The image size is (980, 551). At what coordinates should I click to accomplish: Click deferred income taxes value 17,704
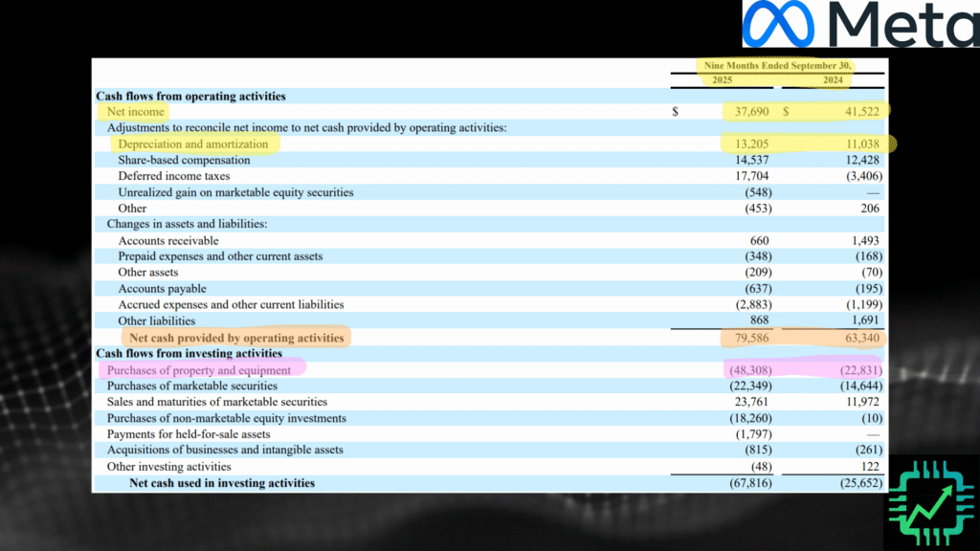(x=751, y=176)
